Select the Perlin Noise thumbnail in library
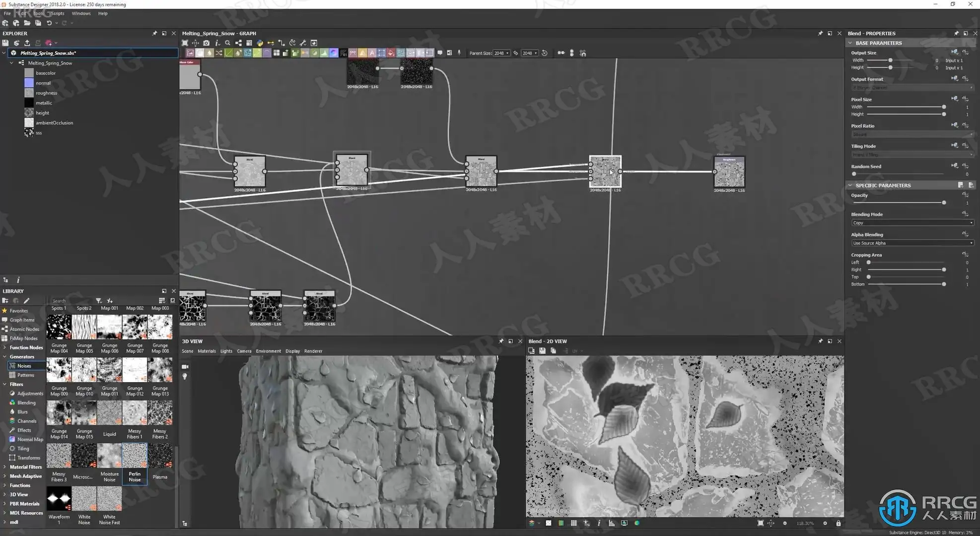The image size is (980, 536). tap(135, 456)
